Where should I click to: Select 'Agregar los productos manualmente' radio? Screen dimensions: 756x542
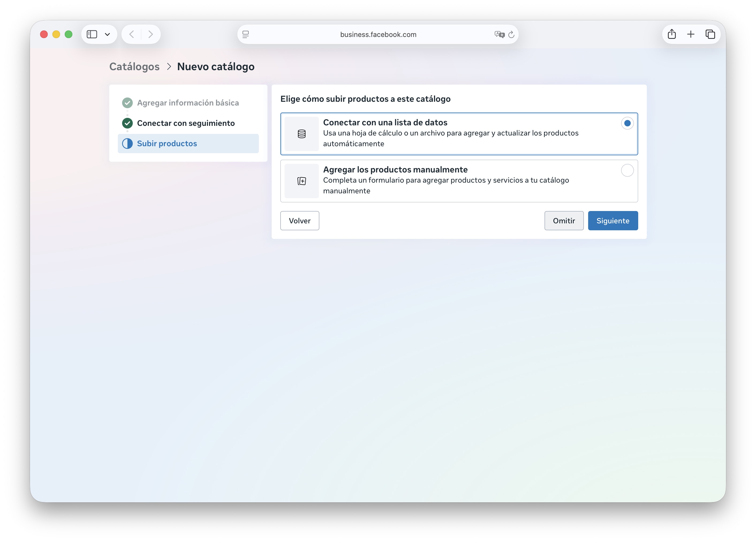pos(627,170)
